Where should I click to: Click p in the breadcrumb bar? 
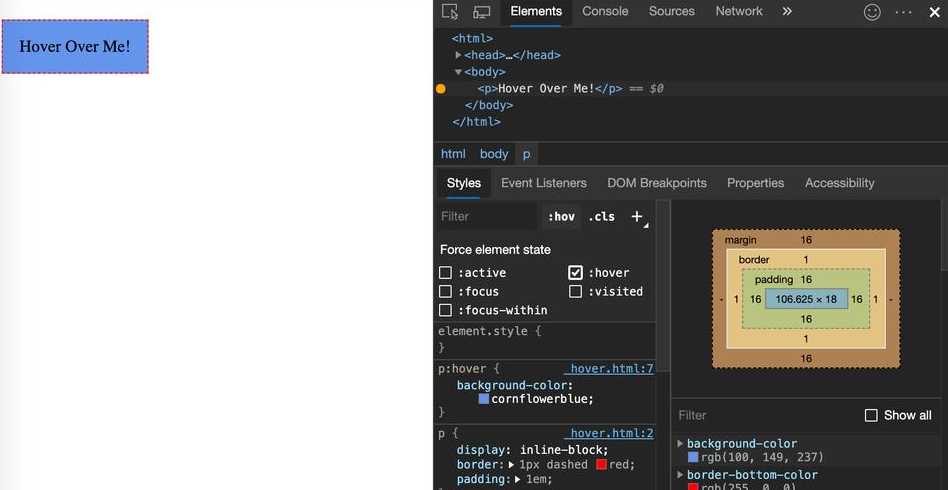(x=527, y=154)
